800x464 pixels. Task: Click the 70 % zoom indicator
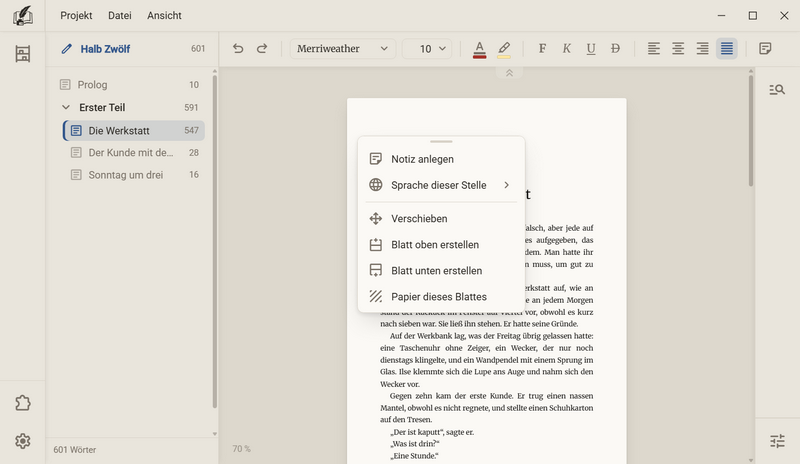[241, 449]
